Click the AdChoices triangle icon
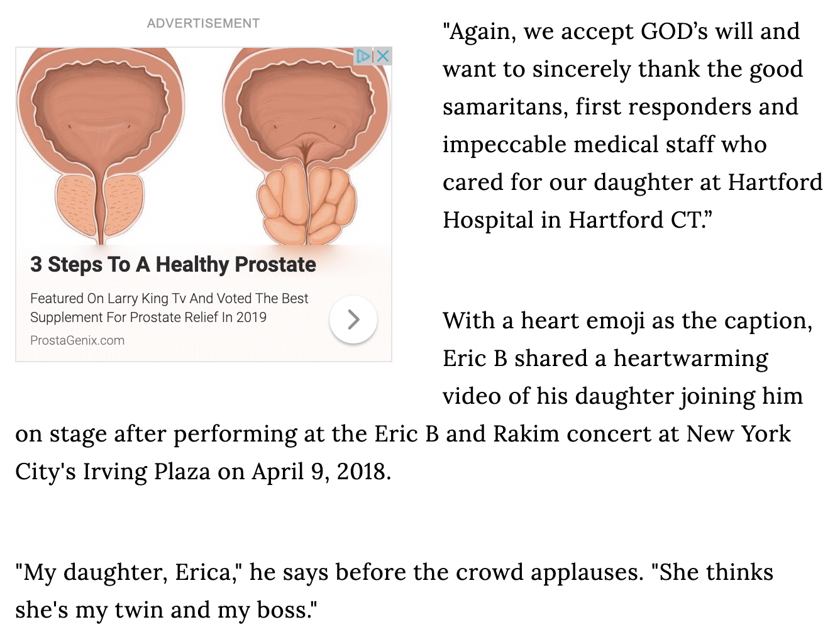 coord(363,56)
